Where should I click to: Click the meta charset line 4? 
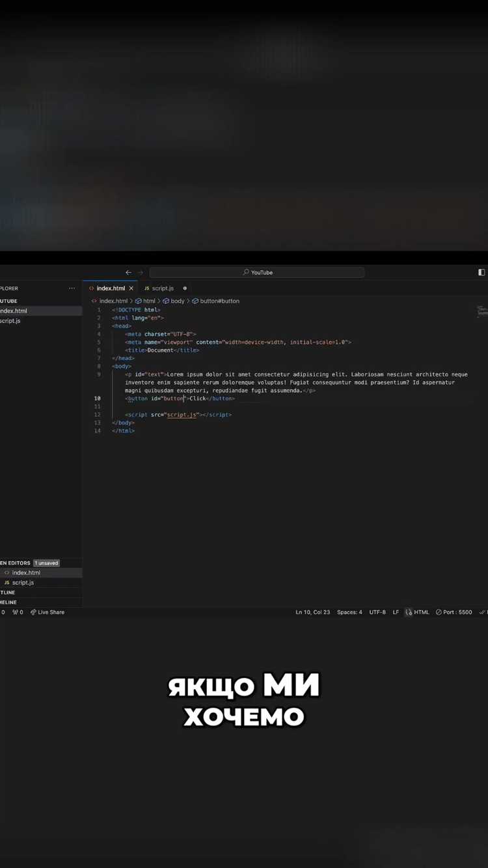[x=160, y=334]
